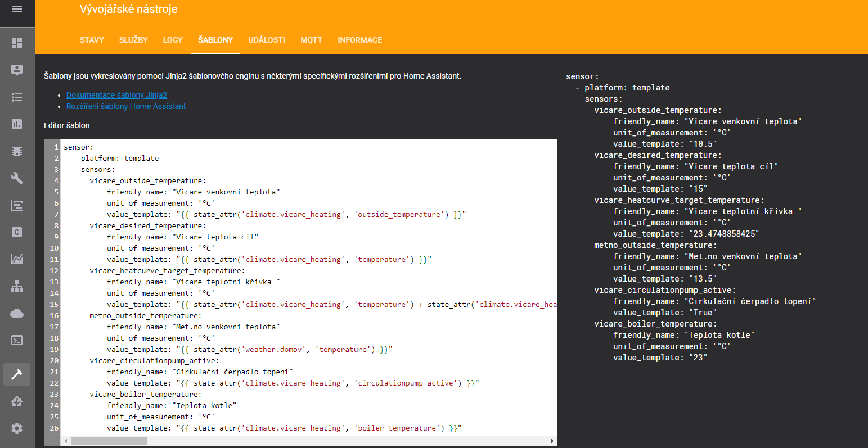Screen dimensions: 868x448
Task: Click output value_template '"23"' in result pane
Action: tap(699, 358)
